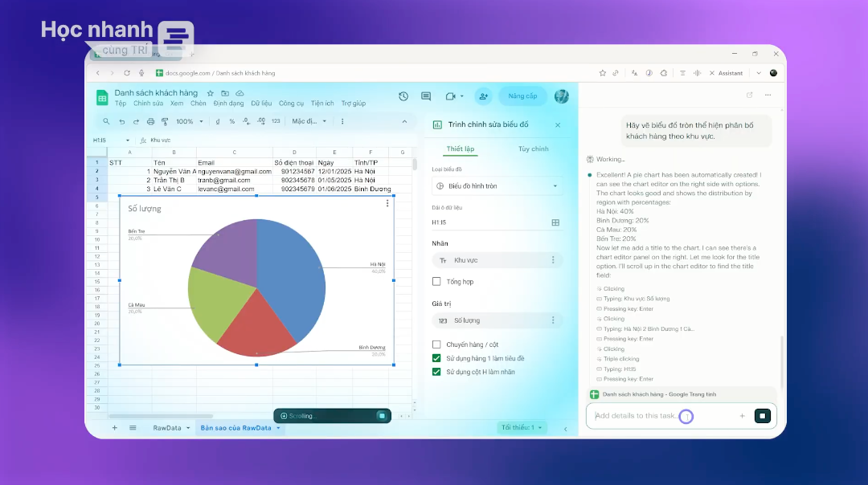Open the toolbar three-dot more options
868x485 pixels.
(342, 122)
